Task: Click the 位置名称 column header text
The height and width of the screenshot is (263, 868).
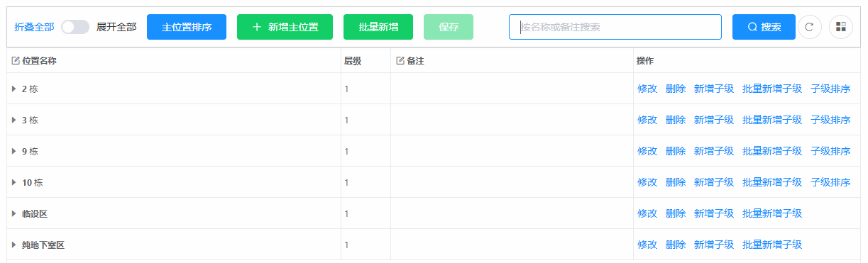Action: 39,61
